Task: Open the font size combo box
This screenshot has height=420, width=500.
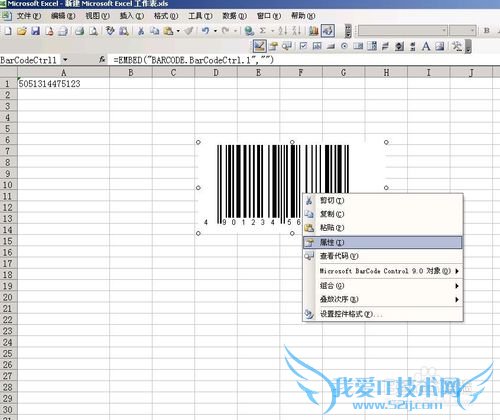Action: pyautogui.click(x=462, y=31)
